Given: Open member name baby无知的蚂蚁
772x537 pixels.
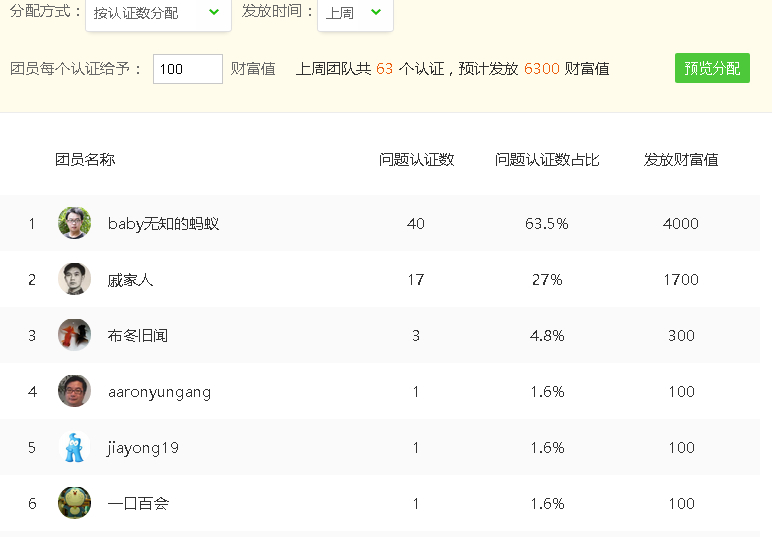Looking at the screenshot, I should (163, 224).
